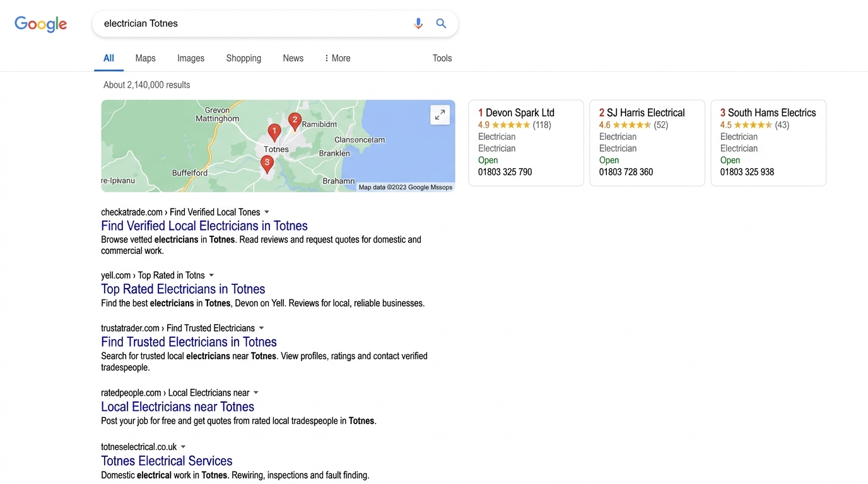Click the Branklen label on the map
Screen dimensions: 868x484
click(334, 153)
